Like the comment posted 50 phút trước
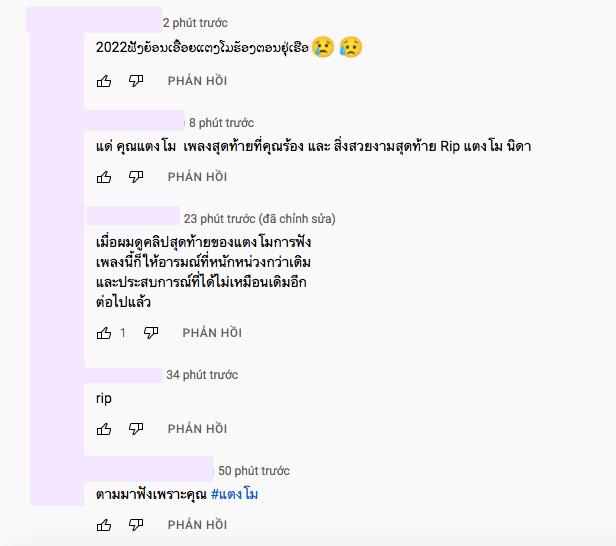The image size is (616, 546). coord(104,525)
